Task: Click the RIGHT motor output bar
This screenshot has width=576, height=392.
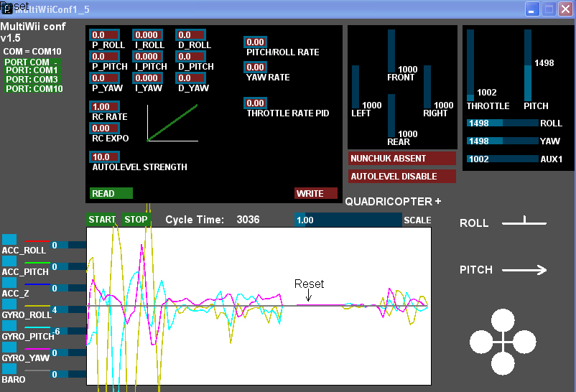Action: click(x=427, y=87)
